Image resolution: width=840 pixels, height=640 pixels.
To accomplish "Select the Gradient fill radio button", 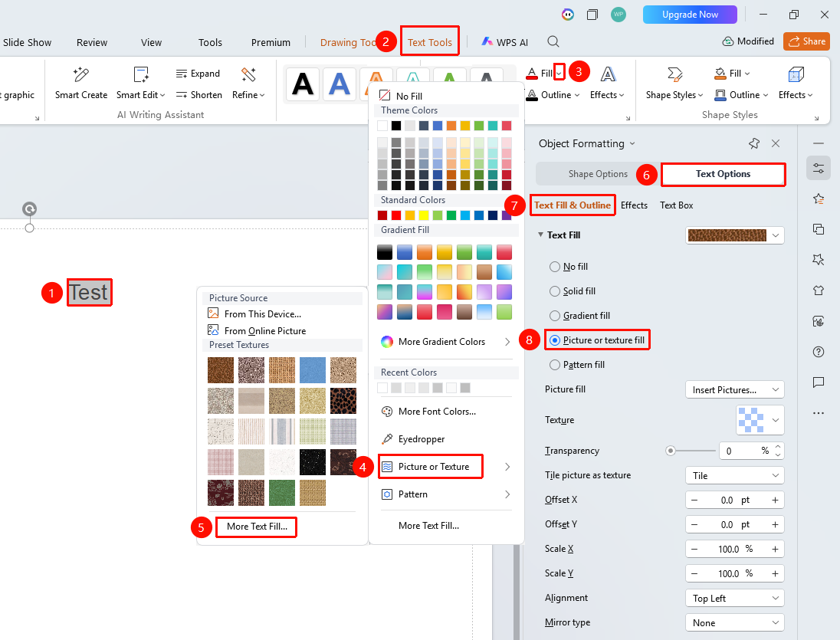I will tap(554, 316).
